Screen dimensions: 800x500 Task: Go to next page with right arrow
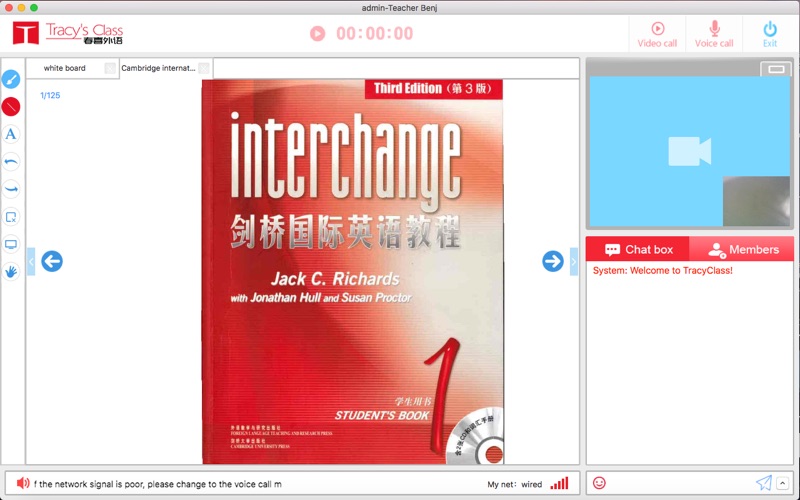pyautogui.click(x=553, y=261)
